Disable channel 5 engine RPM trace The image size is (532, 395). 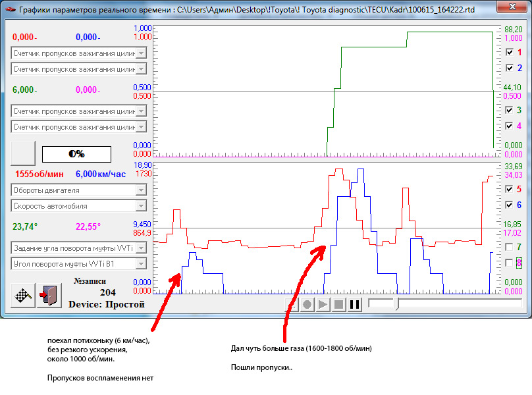(x=509, y=189)
